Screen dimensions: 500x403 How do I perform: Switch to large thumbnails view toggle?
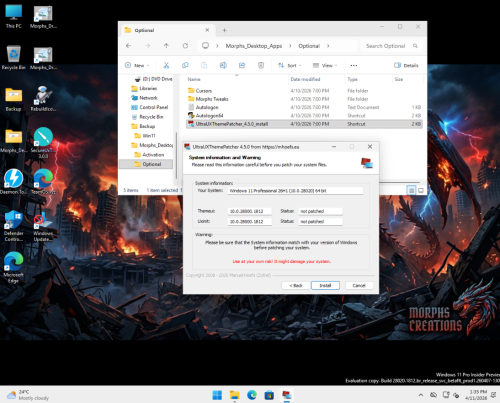(421, 190)
